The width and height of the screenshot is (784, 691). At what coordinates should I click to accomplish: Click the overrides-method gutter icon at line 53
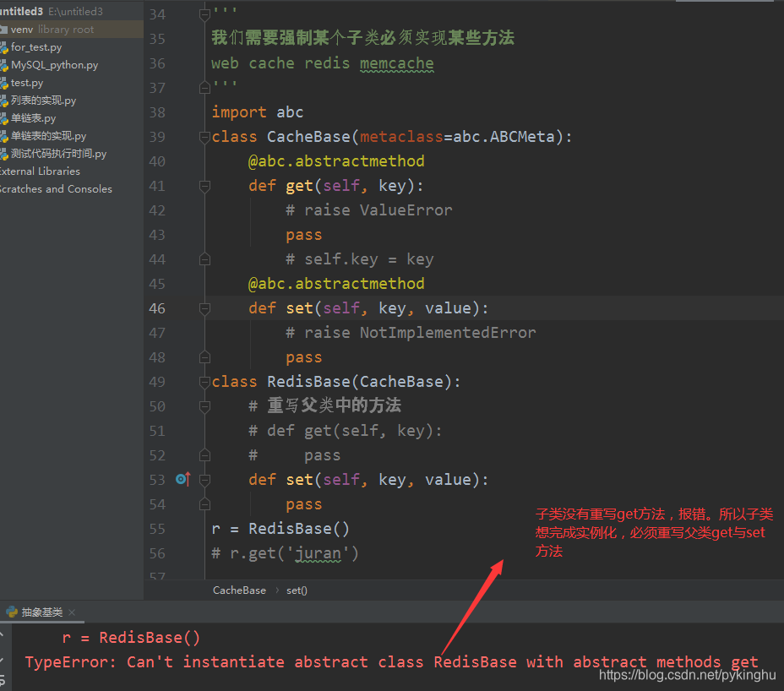click(183, 480)
